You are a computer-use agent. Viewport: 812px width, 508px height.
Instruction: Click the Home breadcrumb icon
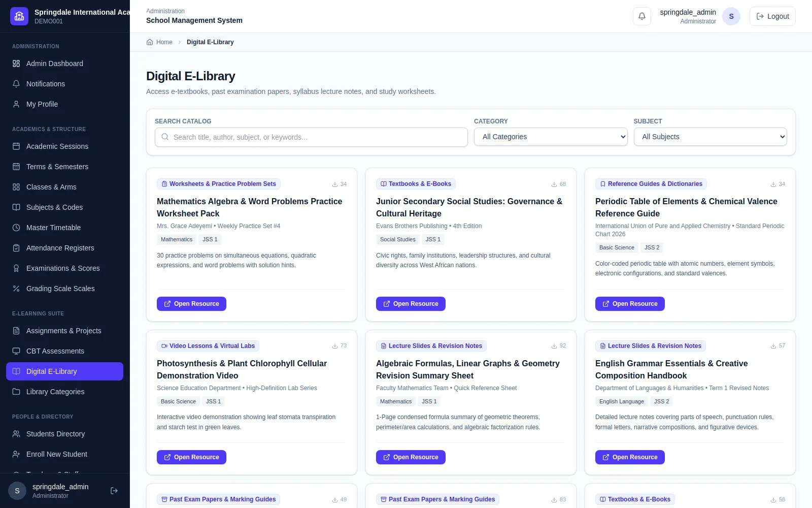click(150, 42)
